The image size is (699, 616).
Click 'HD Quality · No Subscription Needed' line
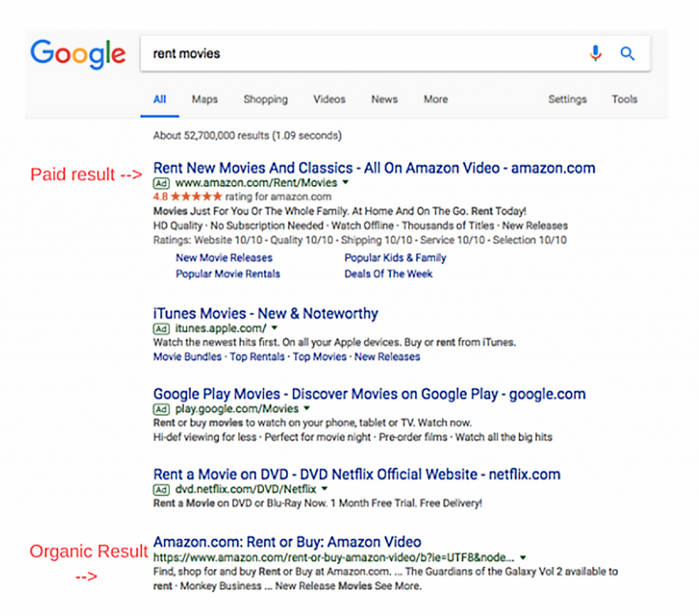tap(360, 225)
